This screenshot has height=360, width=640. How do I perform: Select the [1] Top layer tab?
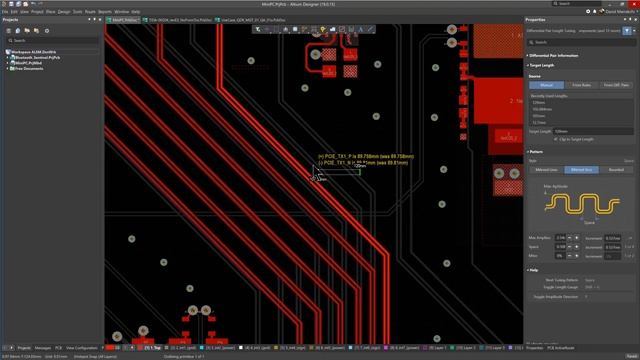[150, 348]
